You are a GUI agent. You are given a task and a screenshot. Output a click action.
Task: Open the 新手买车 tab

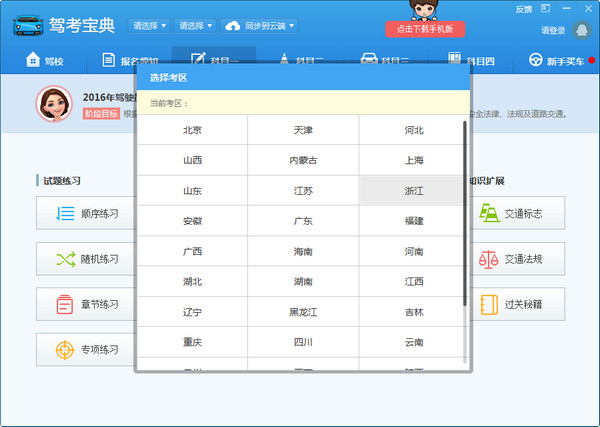point(557,60)
